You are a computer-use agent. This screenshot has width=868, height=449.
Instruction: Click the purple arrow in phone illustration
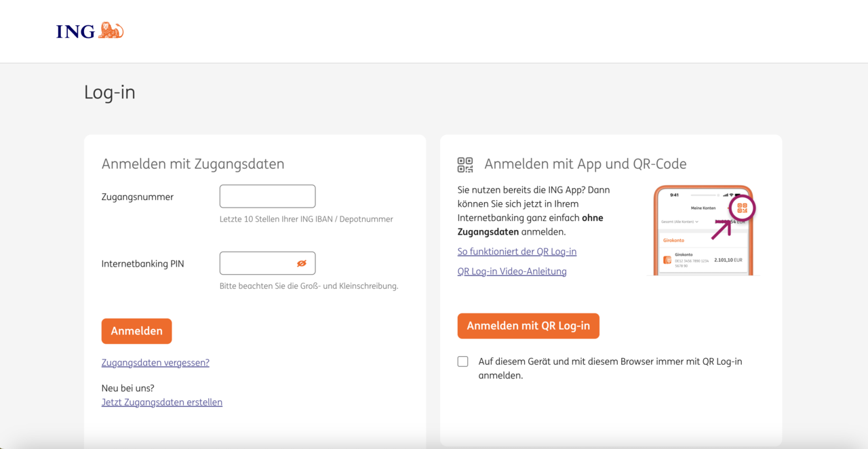point(721,229)
